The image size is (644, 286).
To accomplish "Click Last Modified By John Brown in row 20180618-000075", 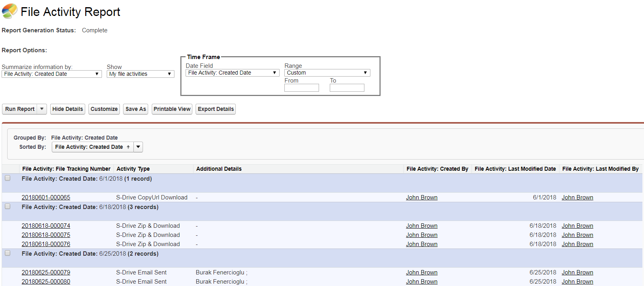I will pos(577,235).
